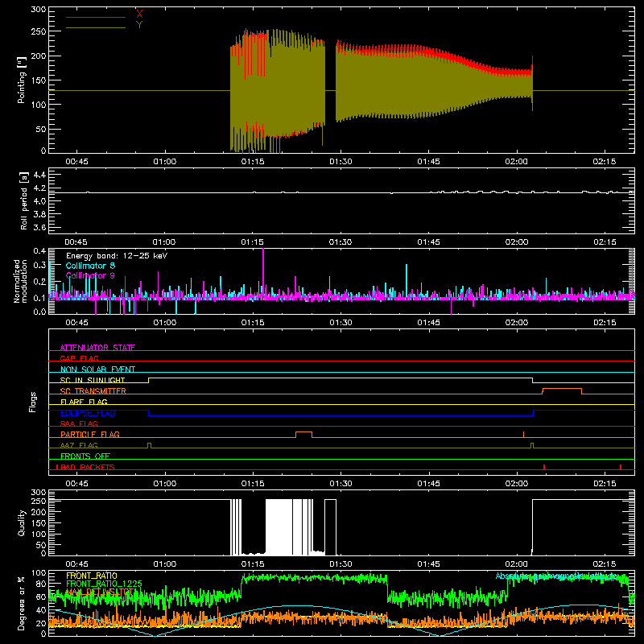Click the red X legend line
This screenshot has height=644, width=644.
point(96,17)
